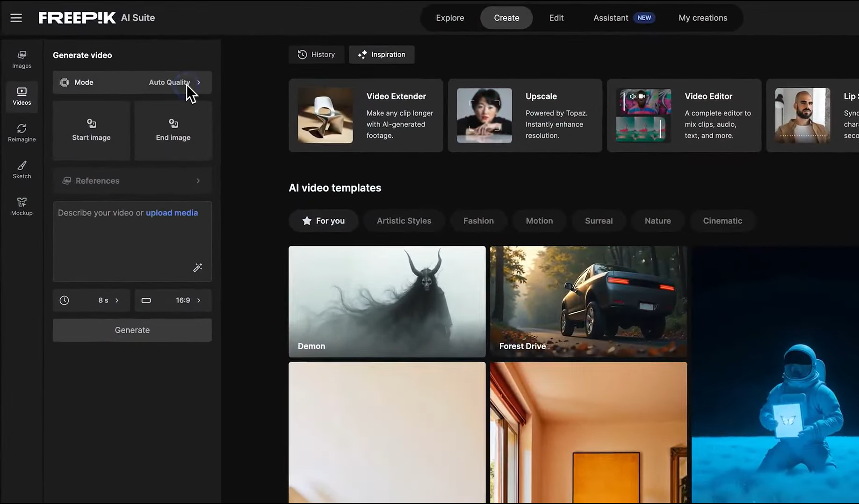Open the 16:9 aspect ratio dropdown
859x504 pixels.
pos(173,300)
